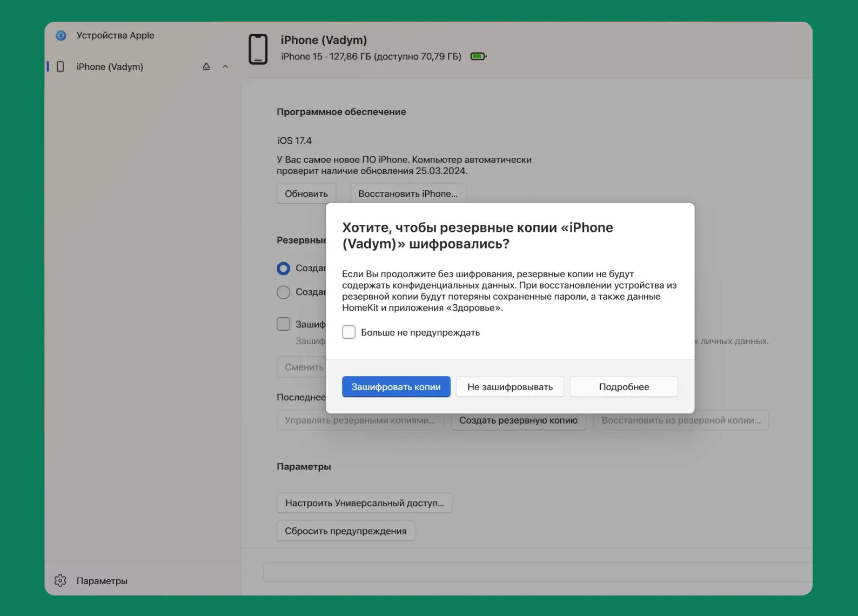Click the iPhone (Vadym) header title
Viewport: 858px width, 616px height.
(324, 40)
